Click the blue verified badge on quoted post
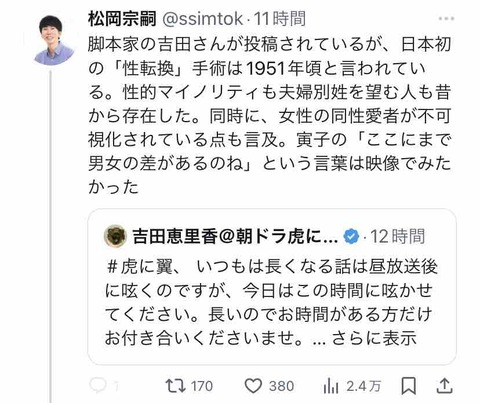Image resolution: width=480 pixels, height=403 pixels. tap(351, 236)
